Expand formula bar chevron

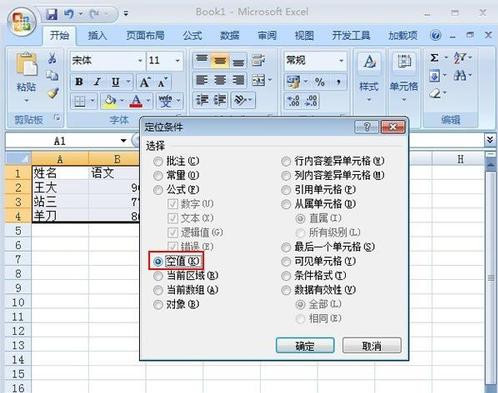click(x=490, y=140)
